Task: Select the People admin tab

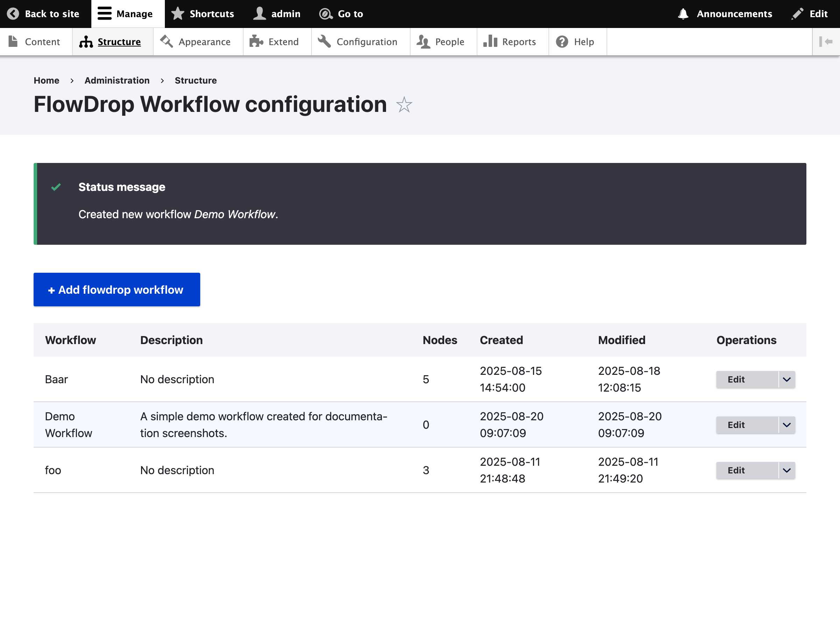Action: click(443, 41)
